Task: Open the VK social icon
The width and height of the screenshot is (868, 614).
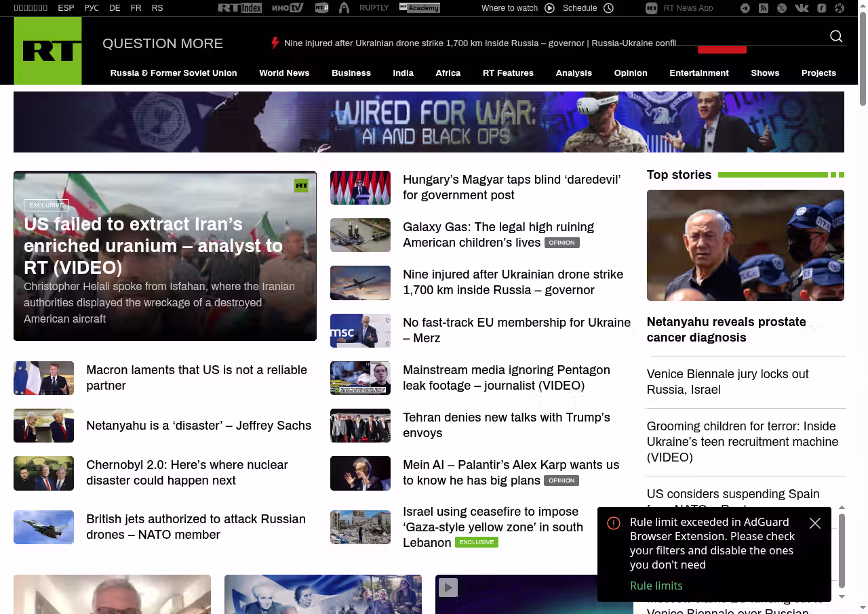Action: 802,8
